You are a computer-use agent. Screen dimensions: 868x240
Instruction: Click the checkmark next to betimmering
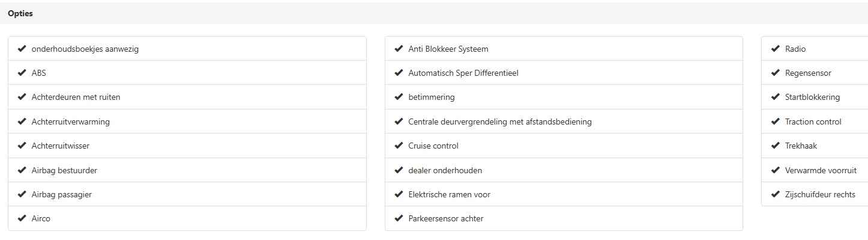click(x=399, y=97)
